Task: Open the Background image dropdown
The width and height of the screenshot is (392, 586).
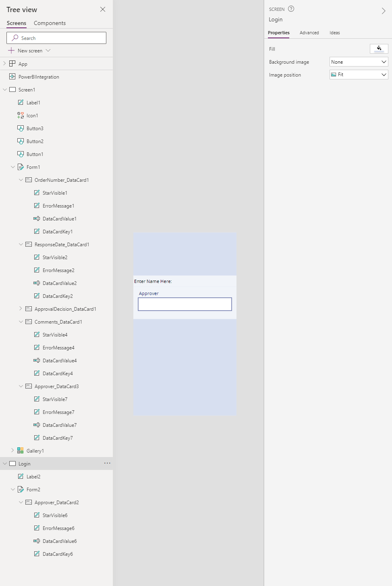Action: pos(358,62)
